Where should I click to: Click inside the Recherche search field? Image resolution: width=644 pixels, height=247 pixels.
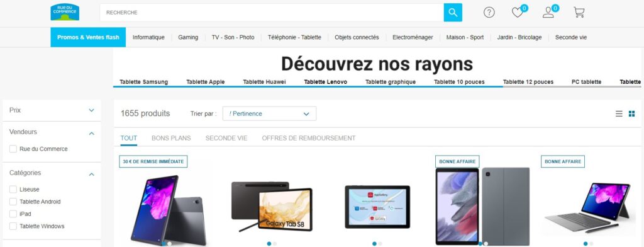point(272,13)
